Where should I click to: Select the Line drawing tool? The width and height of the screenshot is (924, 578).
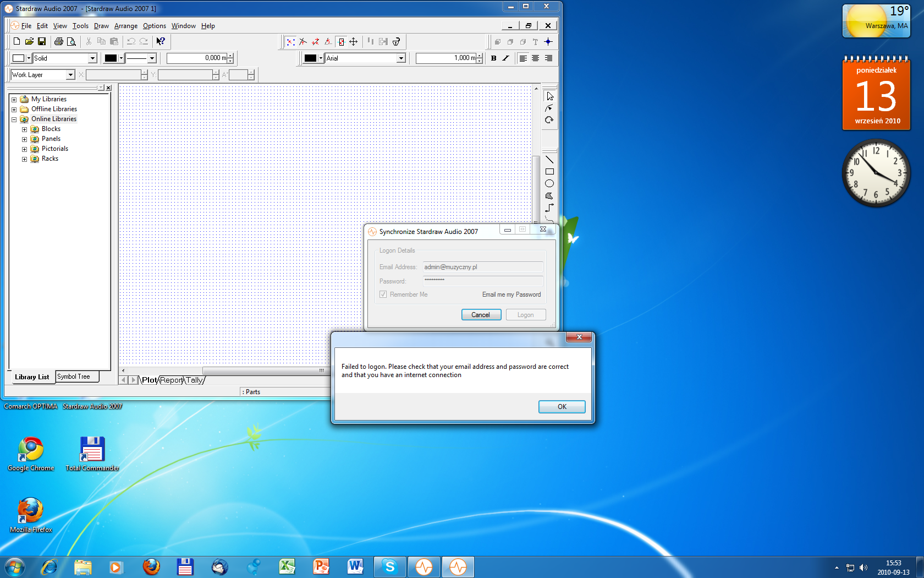549,160
